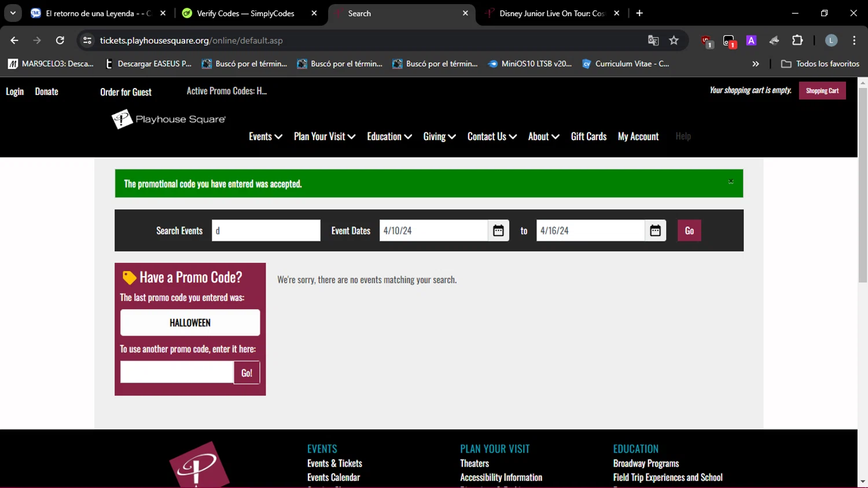Expand the About menu
This screenshot has width=868, height=488.
543,137
